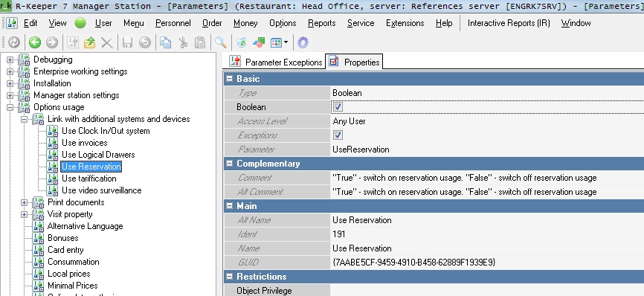Collapse the Options usage node
The width and height of the screenshot is (644, 296).
[10, 108]
